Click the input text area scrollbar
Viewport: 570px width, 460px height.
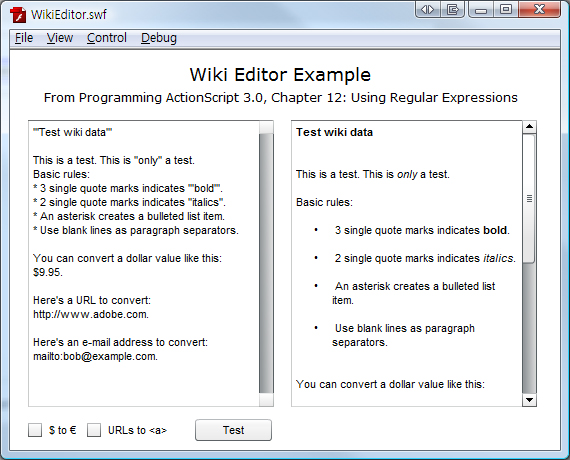(x=266, y=264)
